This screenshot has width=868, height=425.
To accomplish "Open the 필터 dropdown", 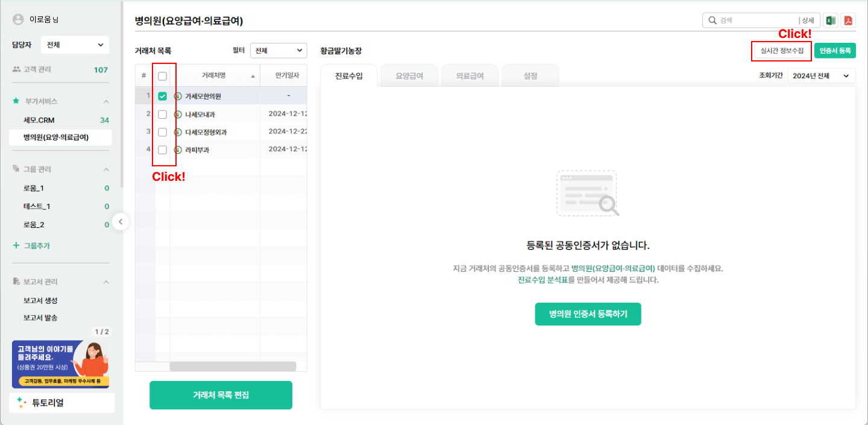I will [278, 51].
